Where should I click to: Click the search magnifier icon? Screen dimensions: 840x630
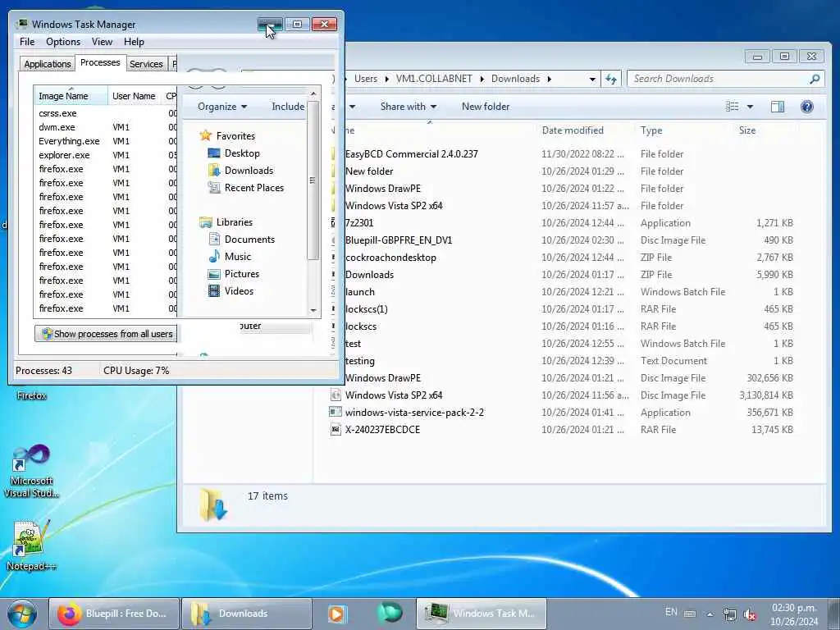[815, 79]
